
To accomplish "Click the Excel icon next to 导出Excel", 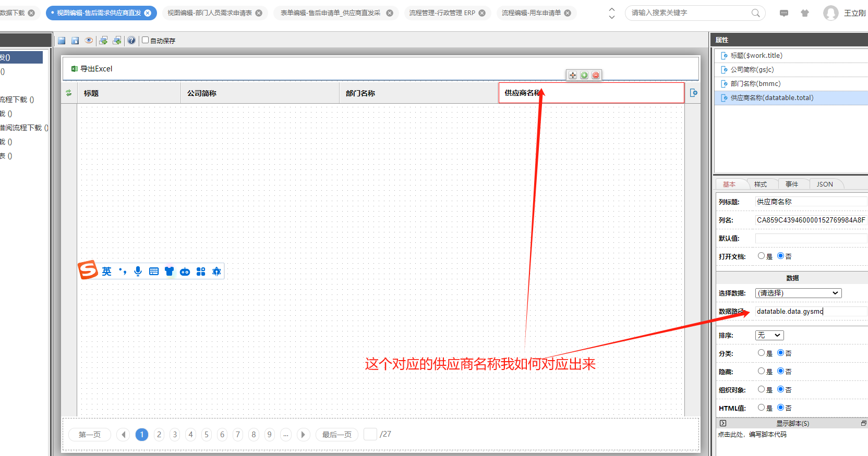I will [x=75, y=69].
